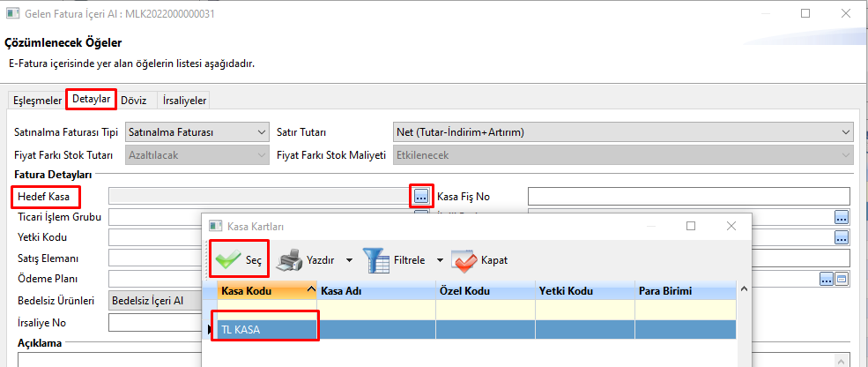Click the Para Birimi column header
Viewport: 868px width, 367px height.
686,291
